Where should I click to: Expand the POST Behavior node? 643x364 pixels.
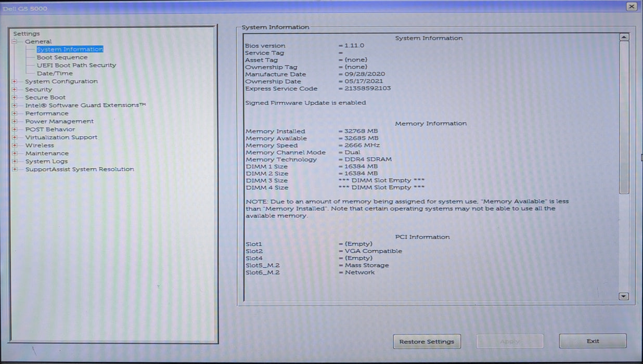15,129
